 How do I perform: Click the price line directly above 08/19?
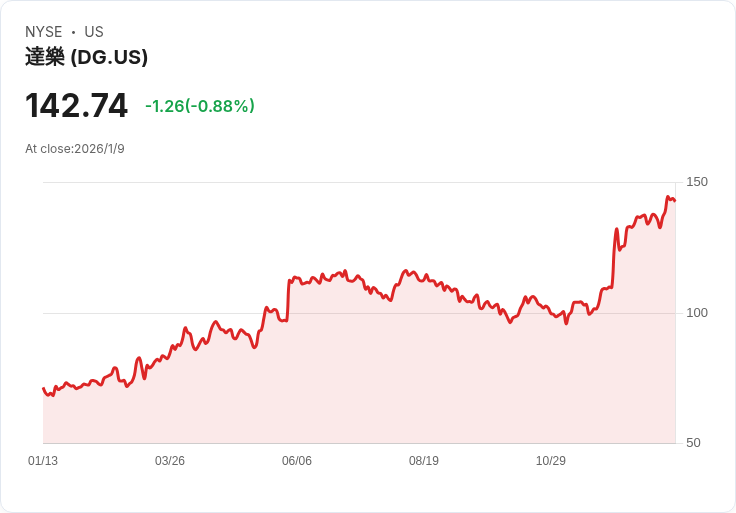point(424,277)
